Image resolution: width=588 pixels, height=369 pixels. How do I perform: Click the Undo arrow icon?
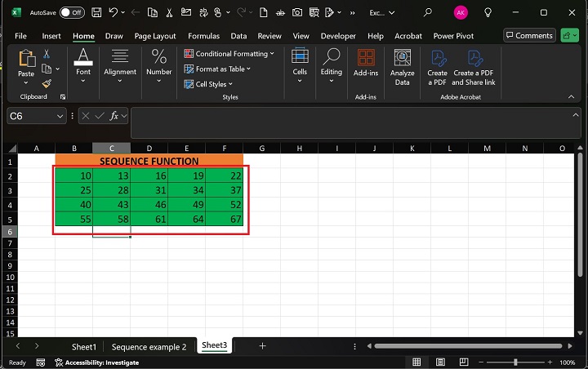(114, 13)
